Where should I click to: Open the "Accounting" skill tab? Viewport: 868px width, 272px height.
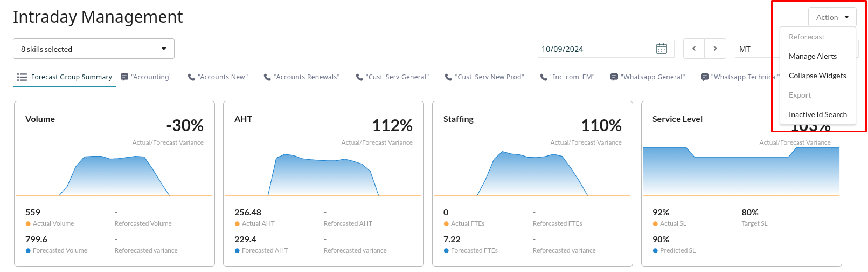click(x=146, y=77)
